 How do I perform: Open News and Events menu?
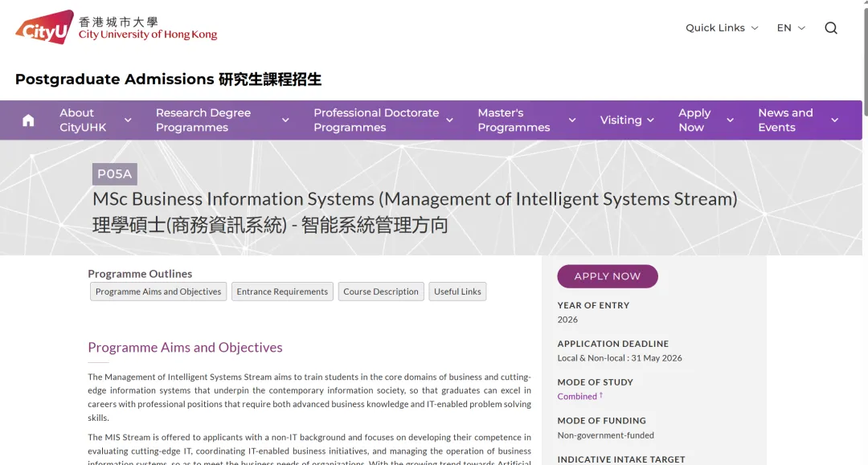[785, 120]
